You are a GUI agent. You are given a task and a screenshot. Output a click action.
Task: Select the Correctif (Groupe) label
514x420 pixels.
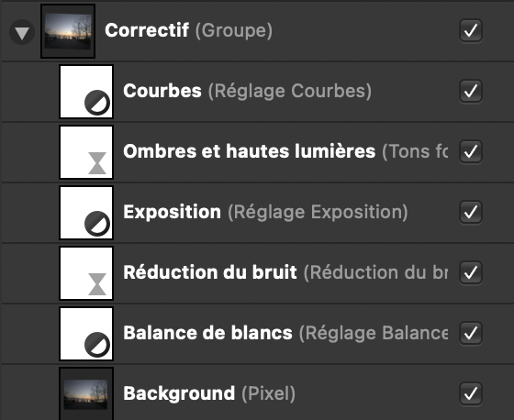(x=188, y=30)
